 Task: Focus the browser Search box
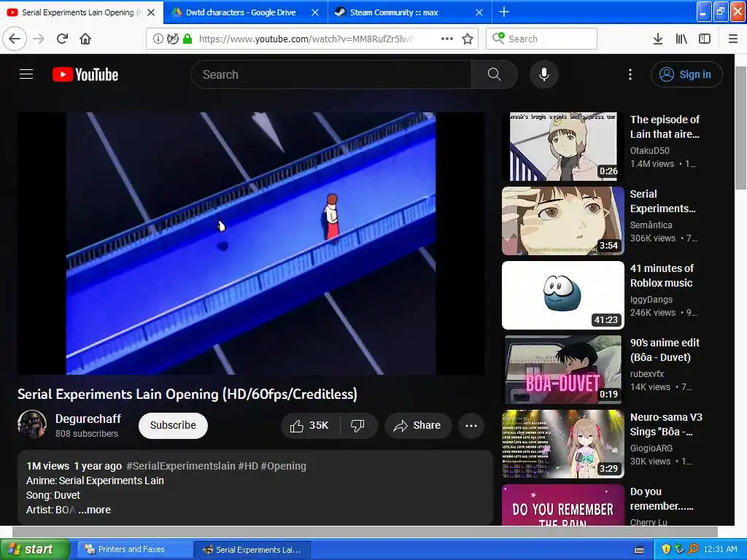click(x=542, y=39)
